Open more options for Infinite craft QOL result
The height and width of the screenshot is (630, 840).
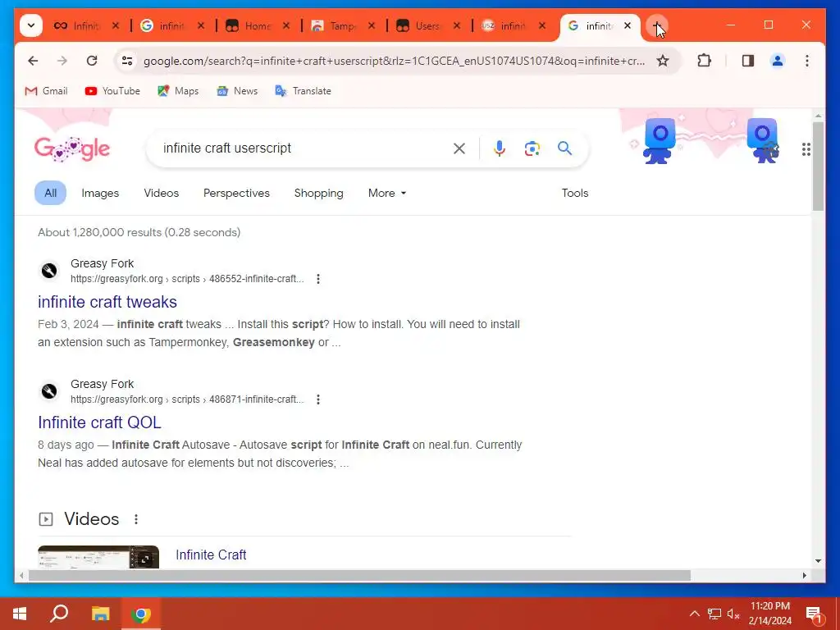[318, 399]
